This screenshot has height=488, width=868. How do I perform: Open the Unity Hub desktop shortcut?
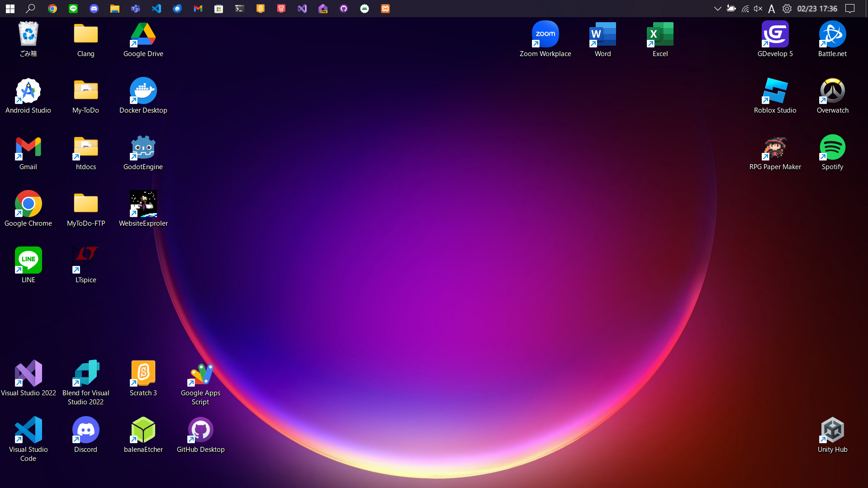point(832,435)
